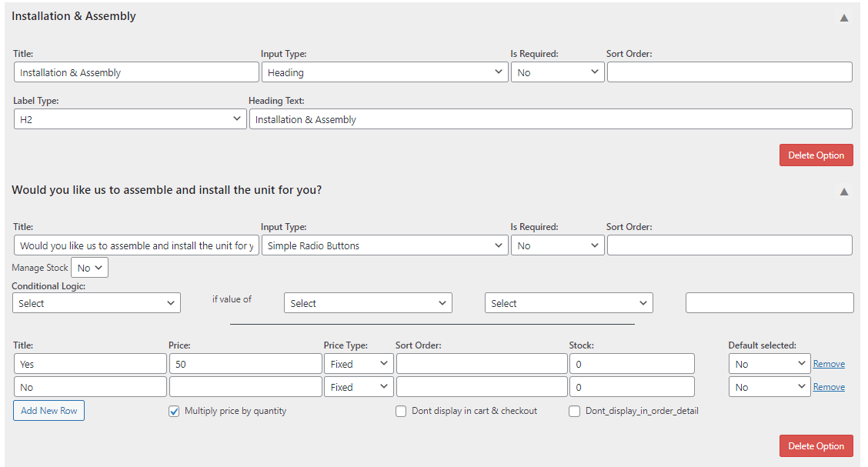Open Is Required dropdown for radio buttons option
868x467 pixels.
[557, 245]
